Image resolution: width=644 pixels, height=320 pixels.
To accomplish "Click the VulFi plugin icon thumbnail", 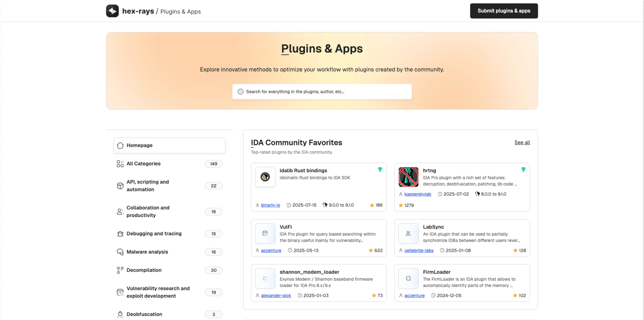I will [x=265, y=233].
